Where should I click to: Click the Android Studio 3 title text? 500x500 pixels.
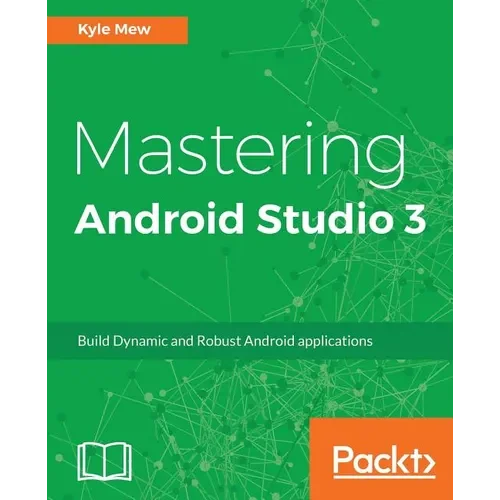251,218
